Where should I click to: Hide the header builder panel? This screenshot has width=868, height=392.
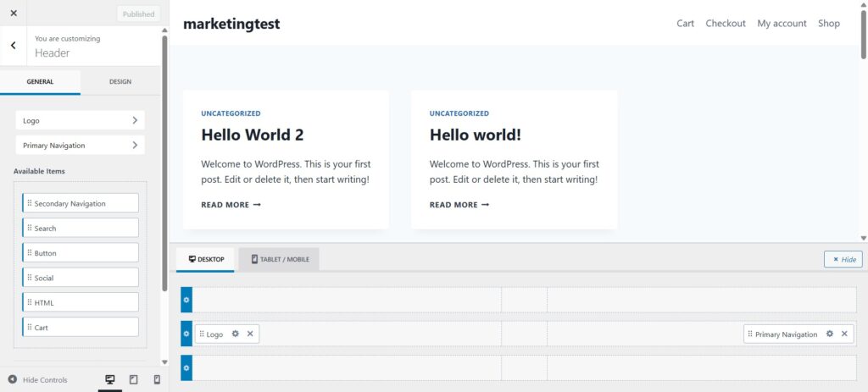point(843,259)
